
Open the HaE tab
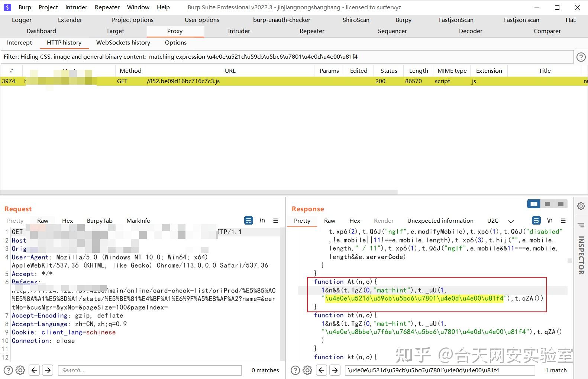click(x=571, y=20)
